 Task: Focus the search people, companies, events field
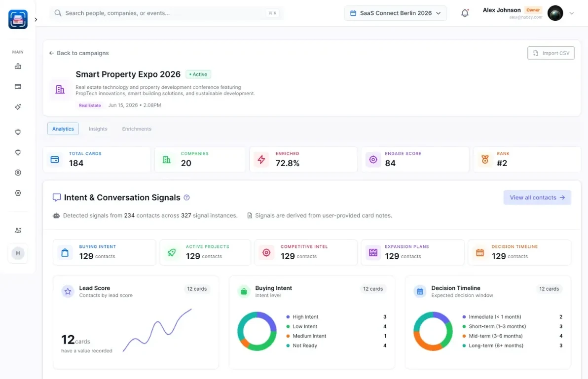167,13
